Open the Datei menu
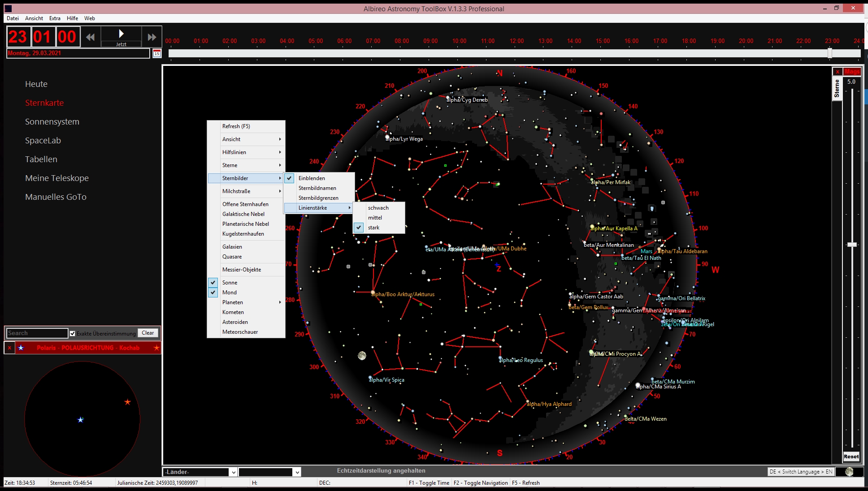This screenshot has width=868, height=491. [x=13, y=18]
